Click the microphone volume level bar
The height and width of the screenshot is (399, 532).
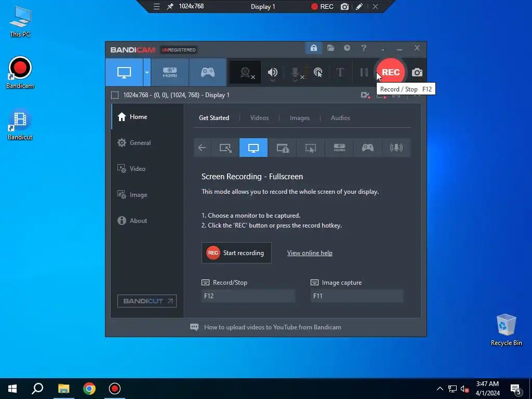click(307, 73)
